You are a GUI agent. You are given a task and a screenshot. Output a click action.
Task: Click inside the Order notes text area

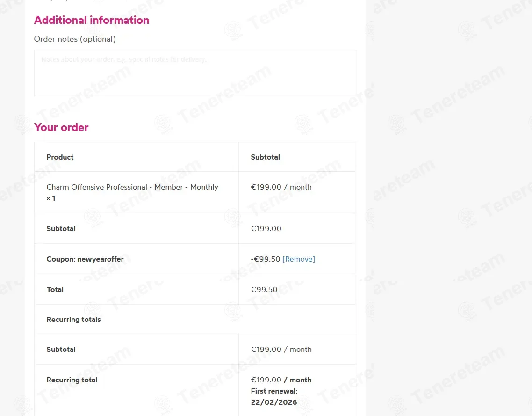coord(195,73)
